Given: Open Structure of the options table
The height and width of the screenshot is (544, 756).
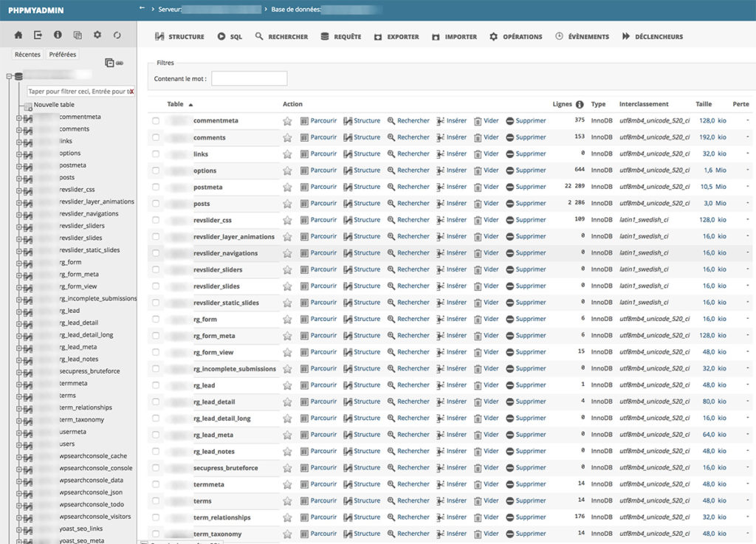Looking at the screenshot, I should pos(362,170).
